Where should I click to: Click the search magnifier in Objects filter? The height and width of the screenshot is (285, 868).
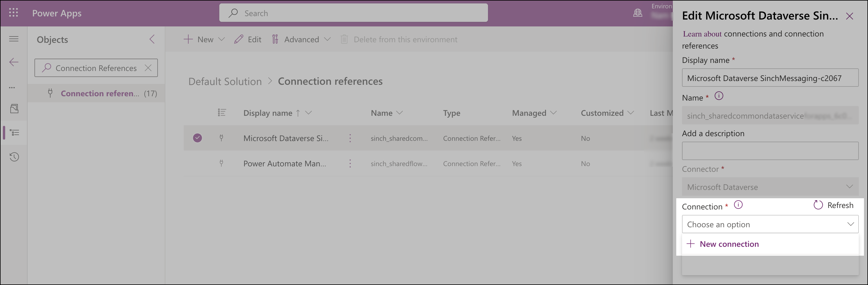click(46, 68)
